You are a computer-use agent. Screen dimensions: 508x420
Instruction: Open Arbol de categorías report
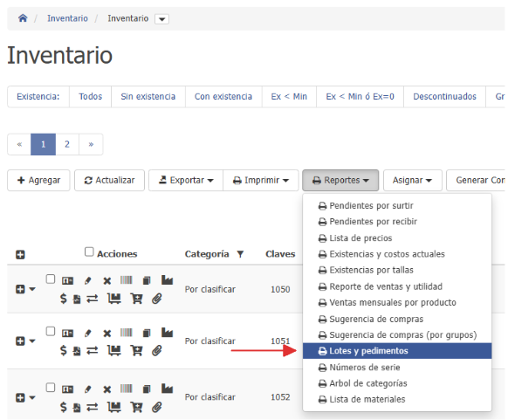(397, 383)
